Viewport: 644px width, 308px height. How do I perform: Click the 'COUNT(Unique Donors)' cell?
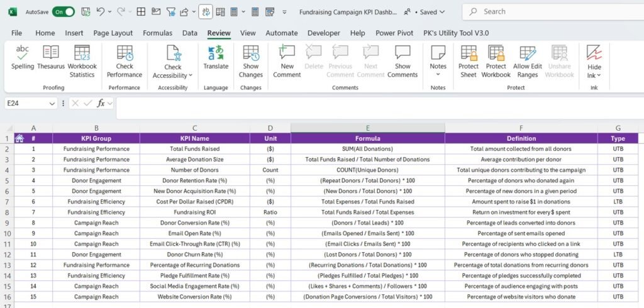(x=367, y=170)
